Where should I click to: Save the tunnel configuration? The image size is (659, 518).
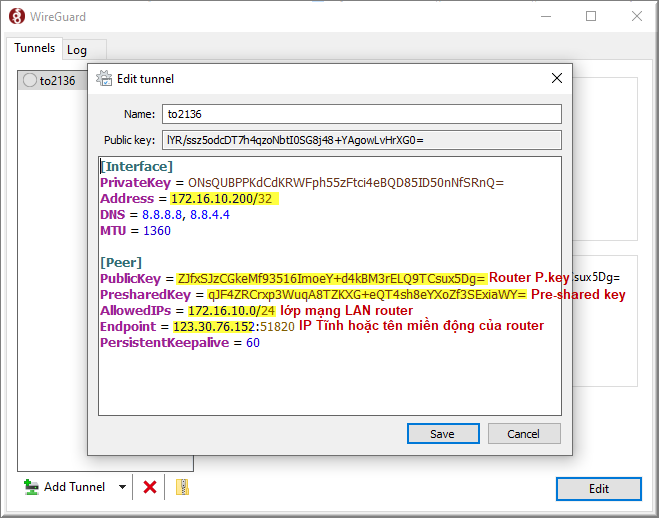click(x=443, y=434)
